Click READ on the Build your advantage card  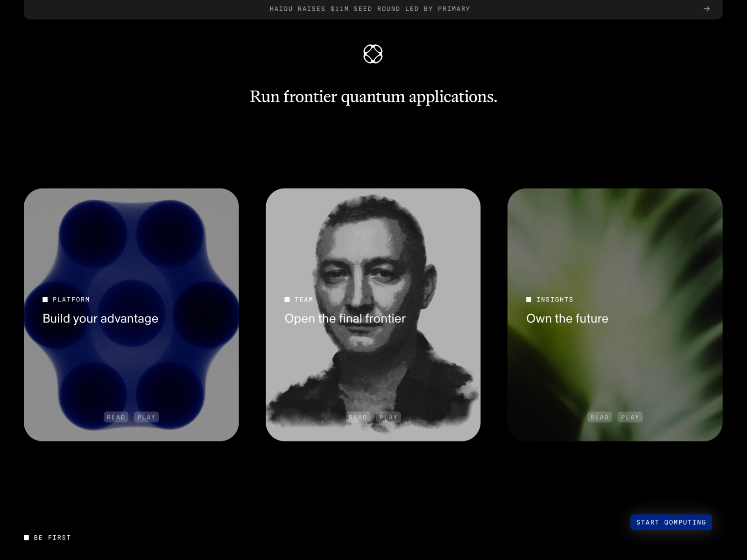[116, 417]
